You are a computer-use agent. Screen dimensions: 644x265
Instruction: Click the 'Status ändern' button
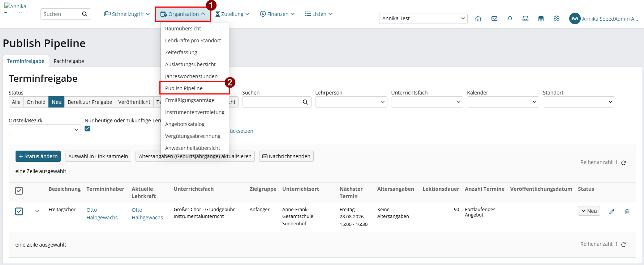38,156
